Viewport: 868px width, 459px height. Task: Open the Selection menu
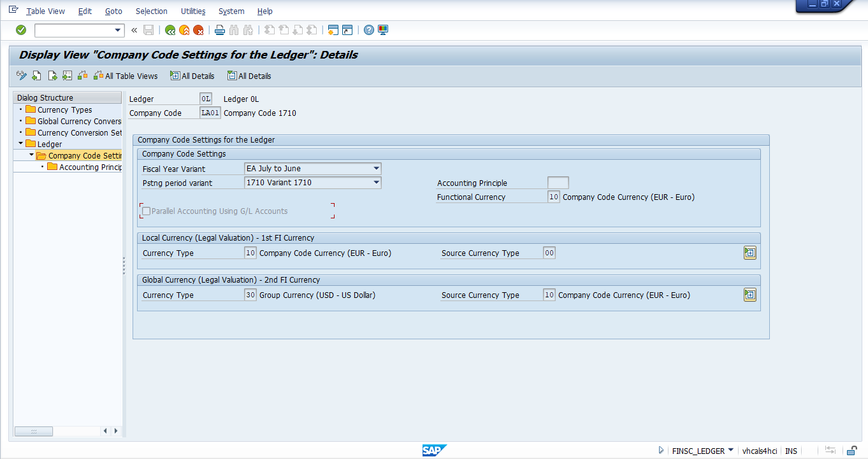click(x=152, y=11)
